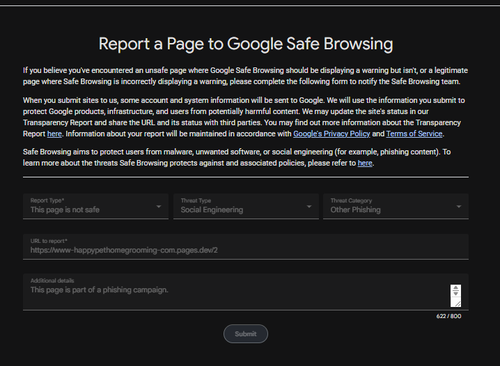The width and height of the screenshot is (500, 366).
Task: Click the 'Report a Page to Google Safe Browsing' heading
Action: pyautogui.click(x=246, y=44)
